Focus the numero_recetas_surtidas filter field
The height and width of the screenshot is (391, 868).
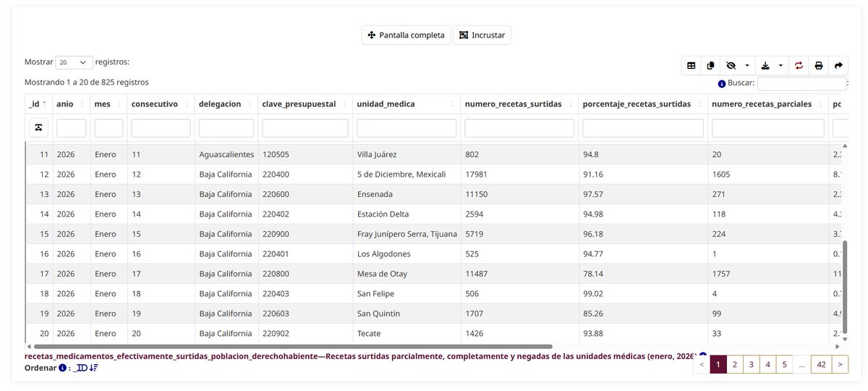pos(519,127)
